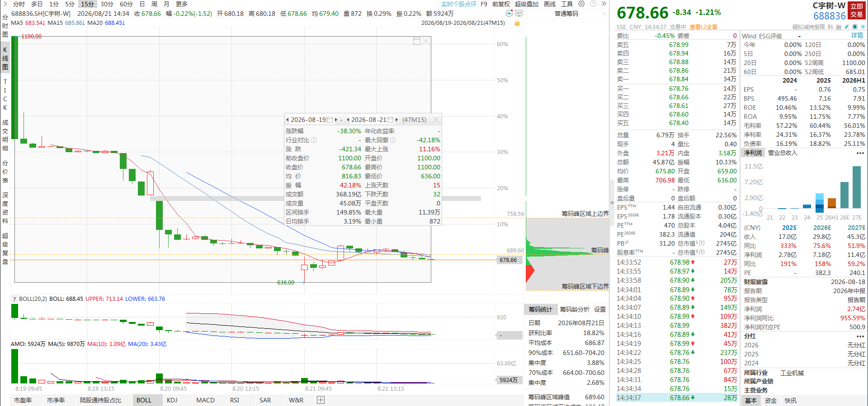
Task: Toggle the orange padlock on date range
Action: [x=517, y=23]
